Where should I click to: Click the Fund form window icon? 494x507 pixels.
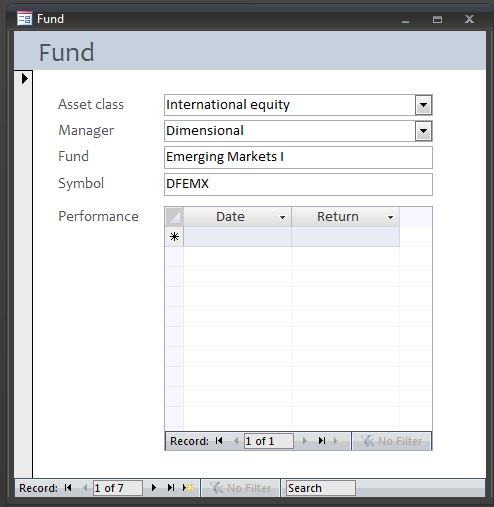coord(25,19)
